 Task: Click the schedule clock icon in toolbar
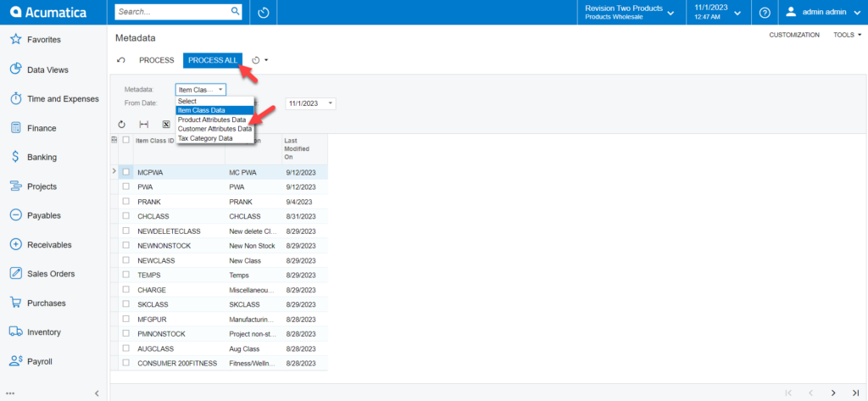click(x=255, y=60)
